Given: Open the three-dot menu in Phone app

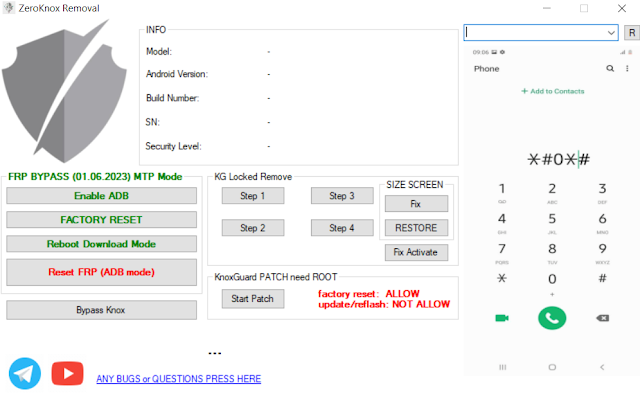Looking at the screenshot, I should pyautogui.click(x=627, y=69).
